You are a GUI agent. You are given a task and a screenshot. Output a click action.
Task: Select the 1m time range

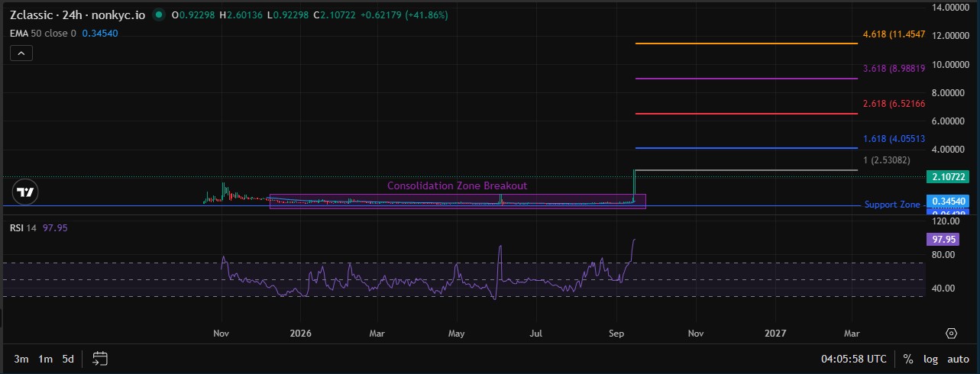(x=45, y=359)
